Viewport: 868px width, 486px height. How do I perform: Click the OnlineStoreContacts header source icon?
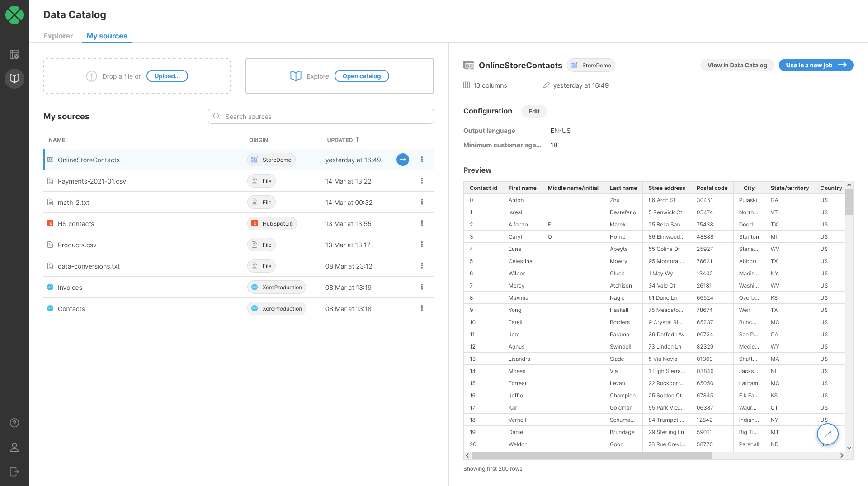coord(469,65)
